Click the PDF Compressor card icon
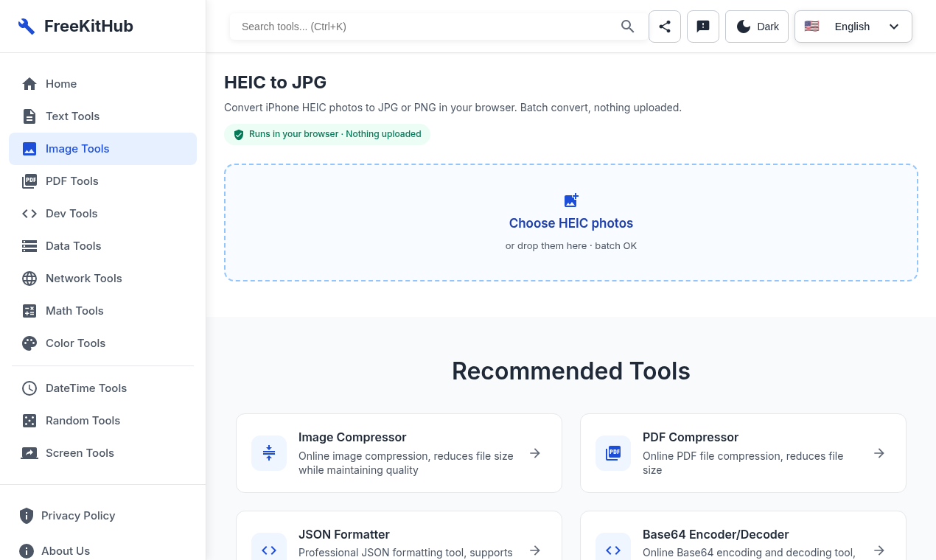 [x=613, y=453]
